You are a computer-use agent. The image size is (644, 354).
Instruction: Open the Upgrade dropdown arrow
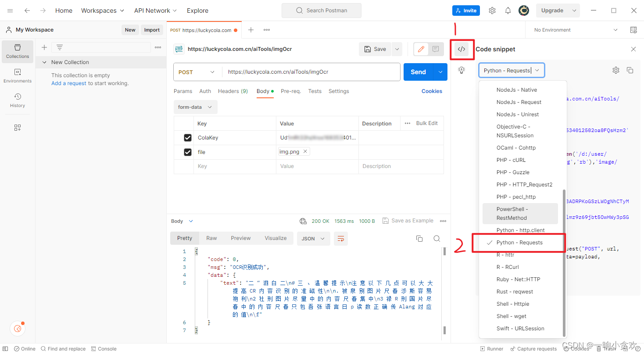point(574,11)
